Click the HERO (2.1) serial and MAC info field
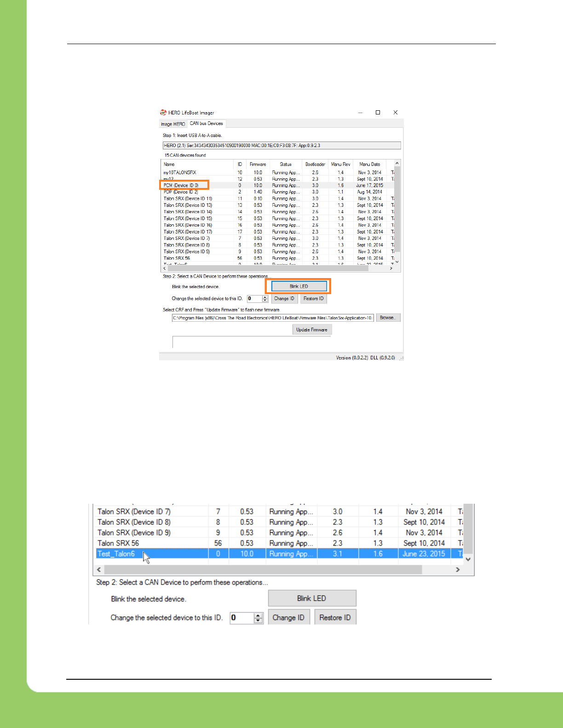This screenshot has height=728, width=563. [x=281, y=145]
